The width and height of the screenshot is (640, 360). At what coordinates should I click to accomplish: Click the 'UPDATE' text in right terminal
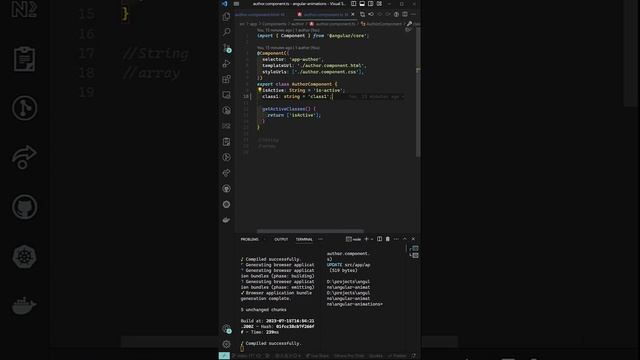point(334,265)
